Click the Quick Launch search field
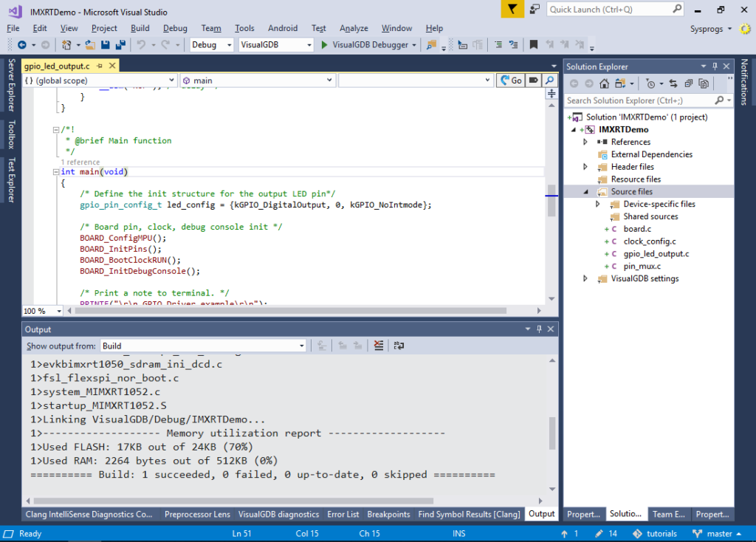The image size is (756, 542). (x=615, y=9)
